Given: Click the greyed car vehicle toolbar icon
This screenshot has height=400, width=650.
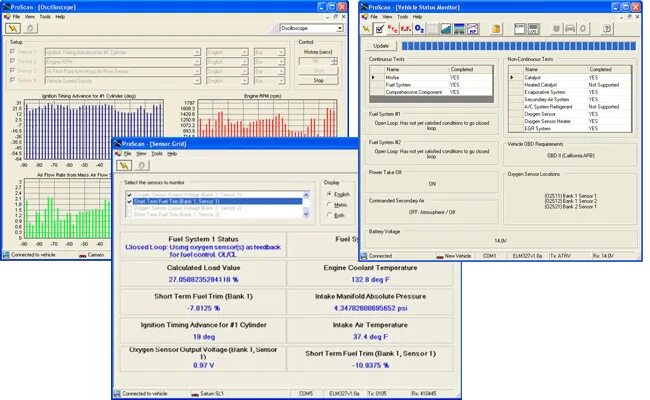Looking at the screenshot, I should pyautogui.click(x=570, y=29).
